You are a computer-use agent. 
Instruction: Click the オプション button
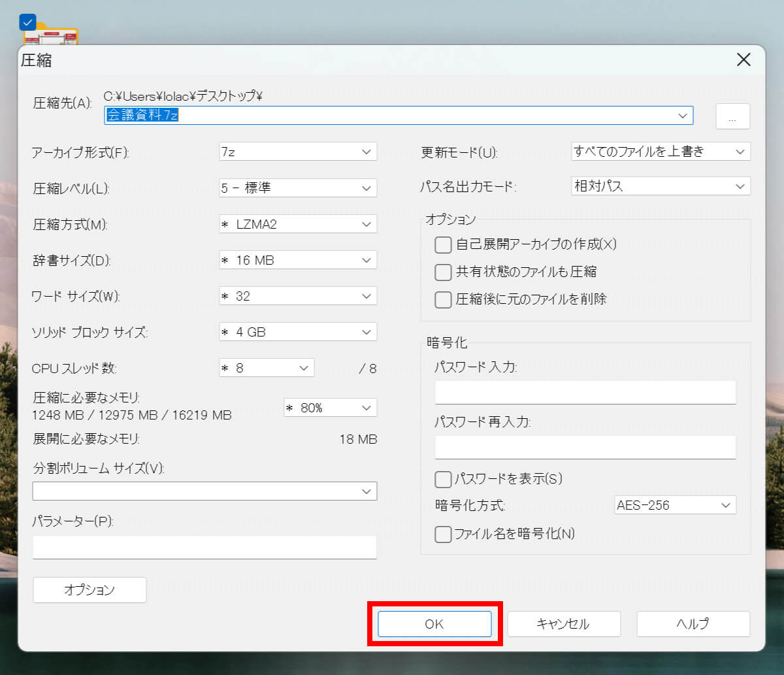click(x=90, y=590)
